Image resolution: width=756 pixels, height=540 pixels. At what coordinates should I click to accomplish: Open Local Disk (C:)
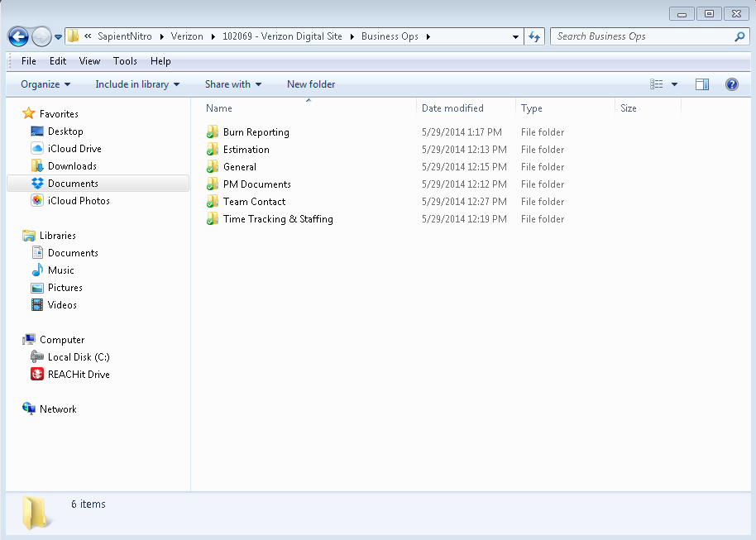point(79,356)
